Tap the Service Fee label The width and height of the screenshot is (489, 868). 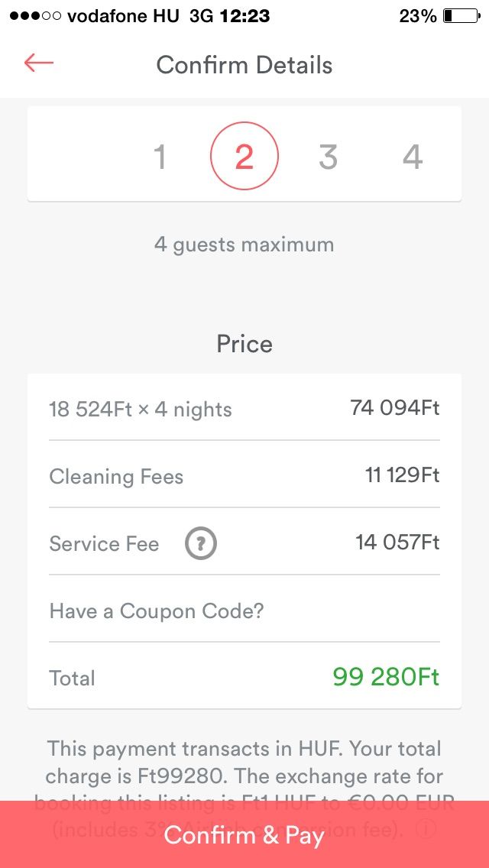[104, 544]
